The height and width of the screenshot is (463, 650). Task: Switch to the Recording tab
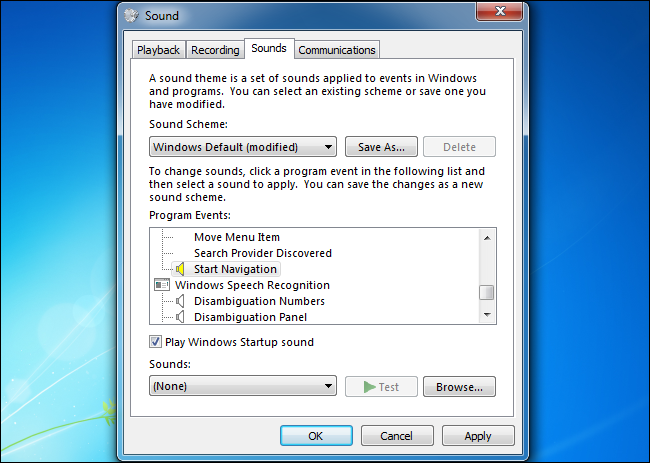[x=215, y=50]
